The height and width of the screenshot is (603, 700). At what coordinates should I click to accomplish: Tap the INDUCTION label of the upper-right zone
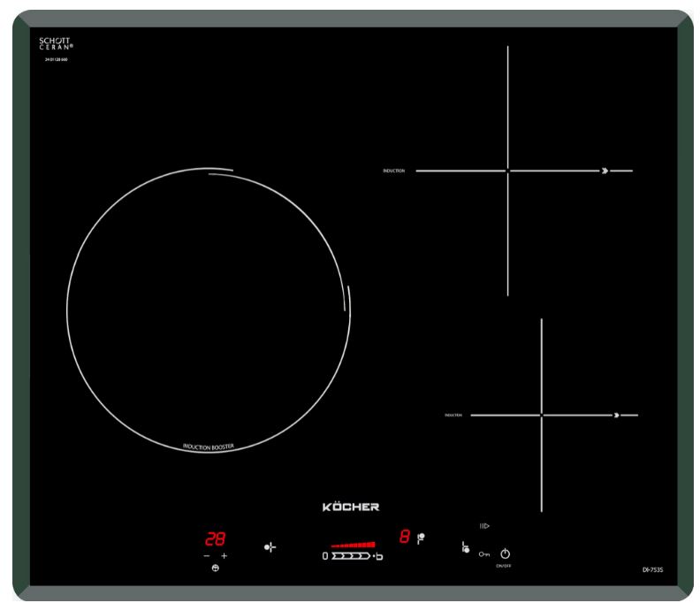pyautogui.click(x=394, y=171)
